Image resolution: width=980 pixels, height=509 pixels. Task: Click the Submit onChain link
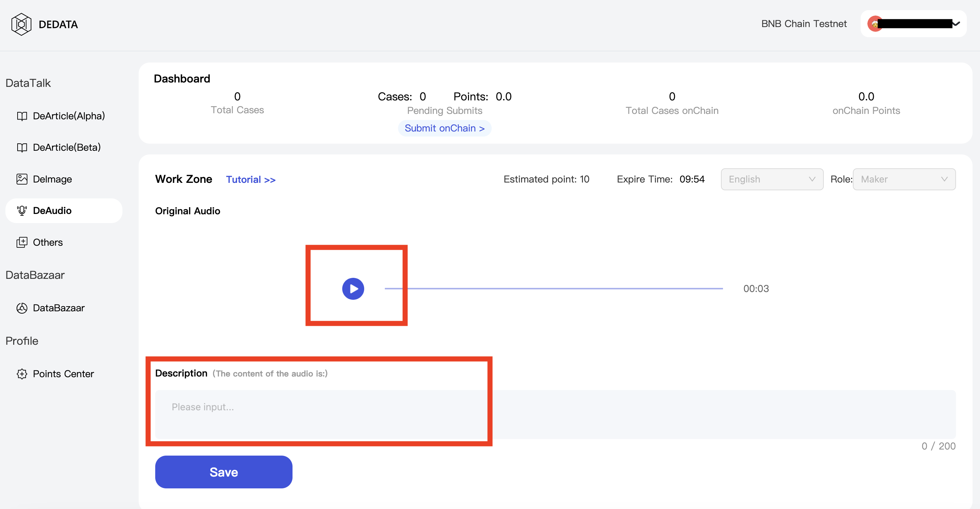point(444,128)
